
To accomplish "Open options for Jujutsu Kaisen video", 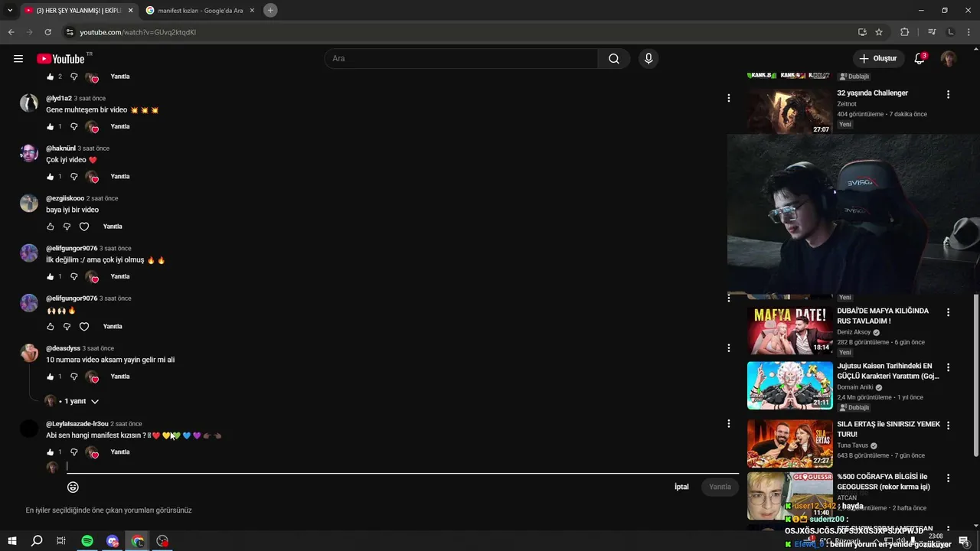I will 948,368.
